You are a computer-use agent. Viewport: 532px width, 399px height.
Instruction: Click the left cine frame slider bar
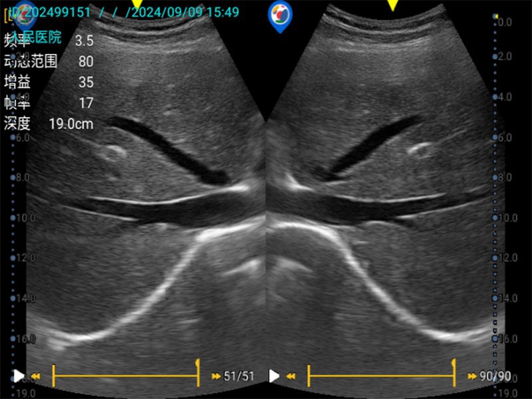[x=126, y=376]
